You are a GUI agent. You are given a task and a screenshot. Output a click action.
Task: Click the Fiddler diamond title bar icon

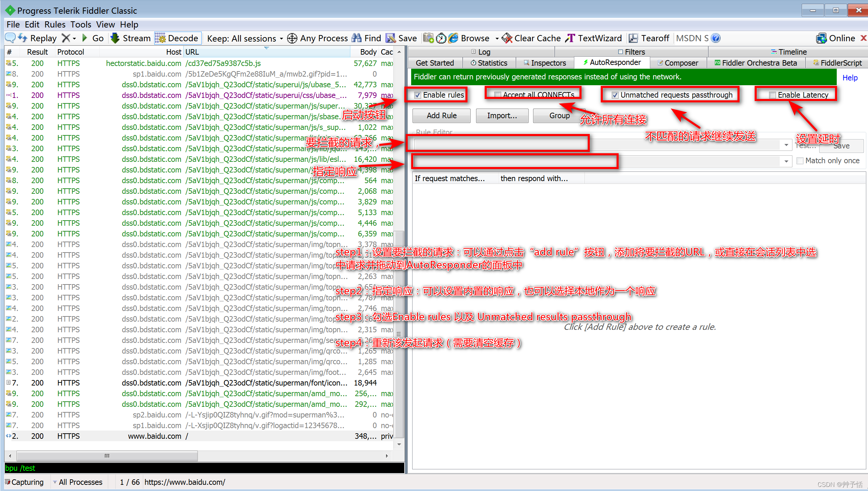10,10
